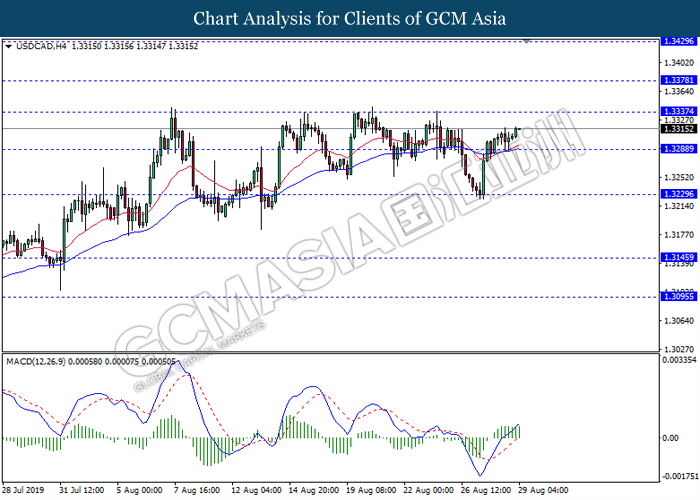700x500 pixels.
Task: Click the 28 Jul 2019 date label
Action: pyautogui.click(x=22, y=490)
